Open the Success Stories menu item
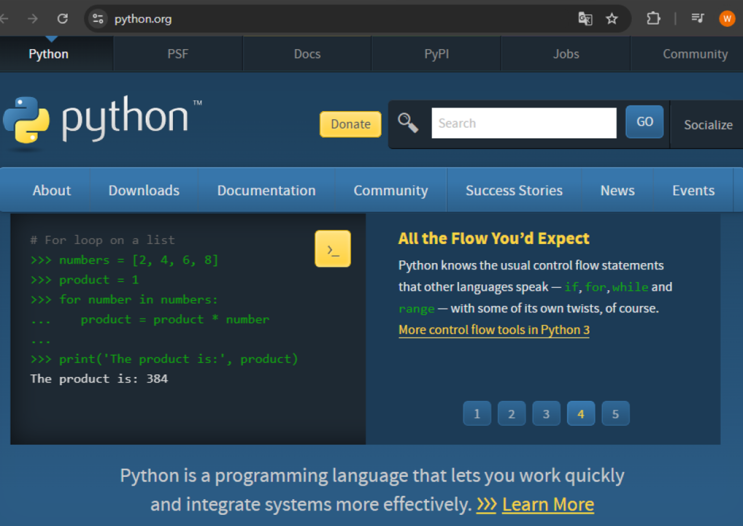743x526 pixels. (x=514, y=190)
